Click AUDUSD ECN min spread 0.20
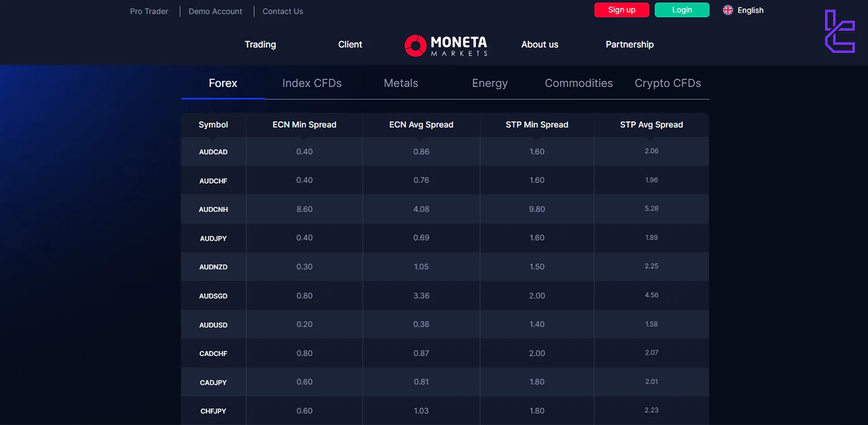This screenshot has height=425, width=868. pos(304,324)
